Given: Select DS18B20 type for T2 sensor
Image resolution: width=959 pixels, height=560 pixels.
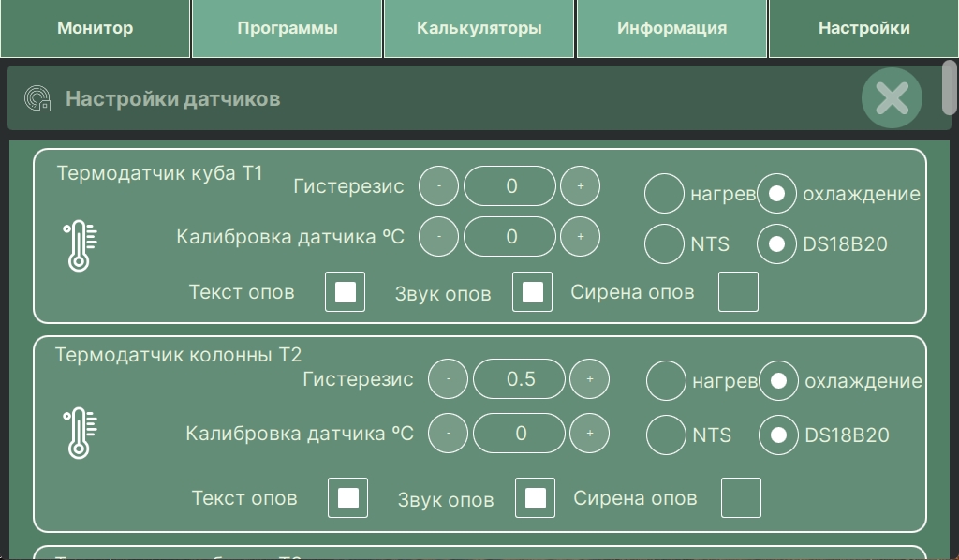Looking at the screenshot, I should click(778, 435).
